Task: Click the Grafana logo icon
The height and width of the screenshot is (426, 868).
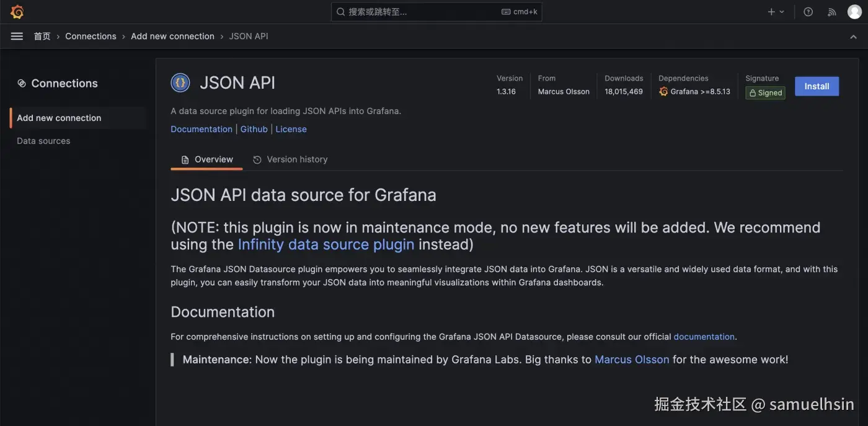Action: tap(17, 12)
